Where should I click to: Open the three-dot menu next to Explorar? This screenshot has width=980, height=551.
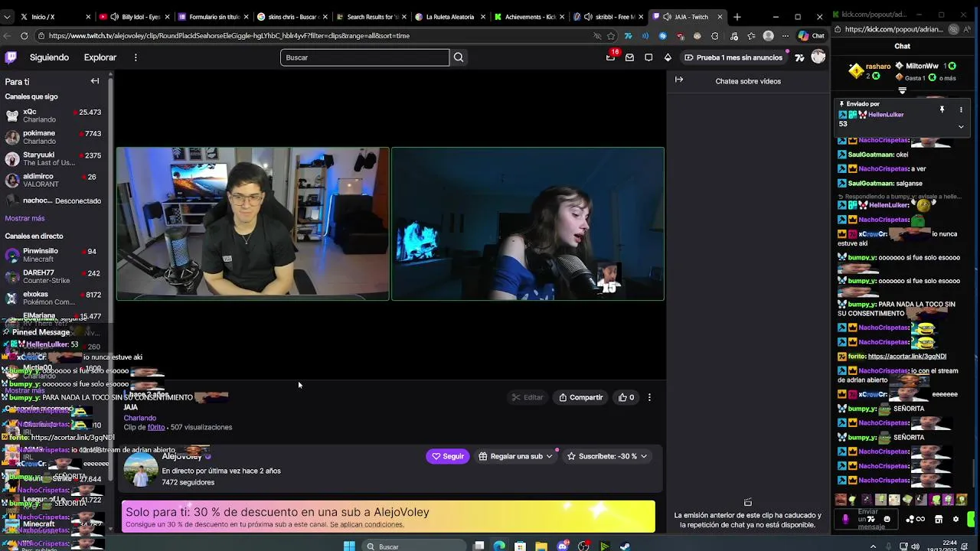[x=136, y=57]
